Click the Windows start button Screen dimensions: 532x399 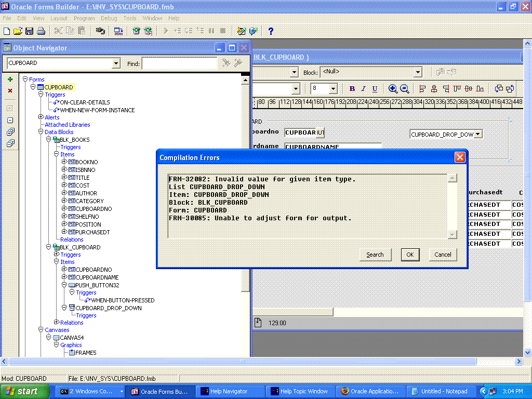(x=24, y=391)
